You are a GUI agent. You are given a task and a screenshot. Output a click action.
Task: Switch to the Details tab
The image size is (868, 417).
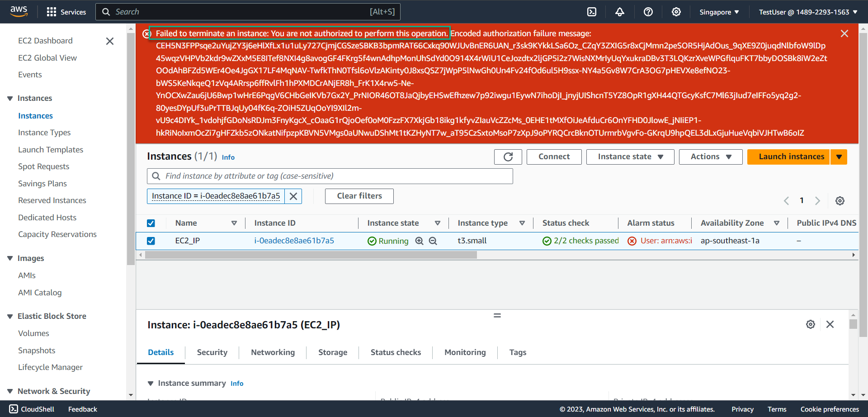(161, 352)
